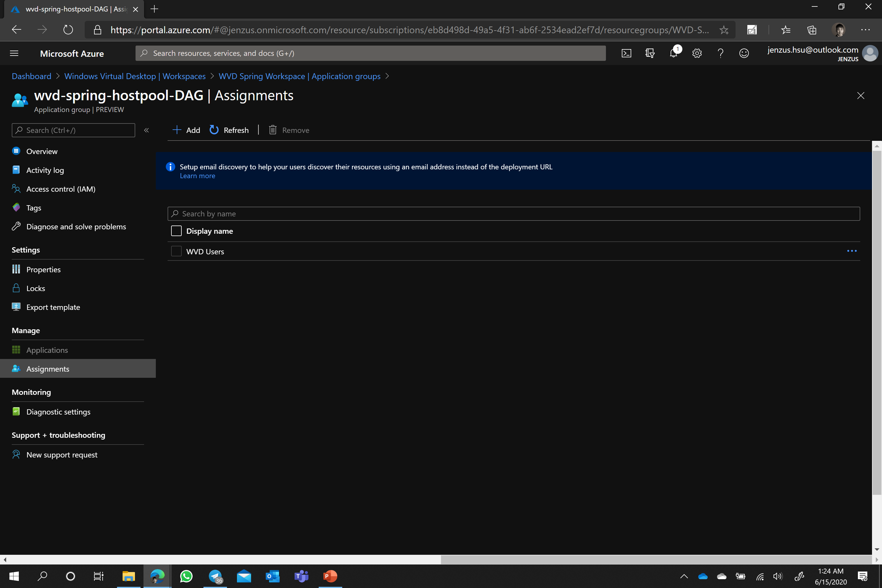Show hidden system tray icons
This screenshot has height=588, width=882.
(x=684, y=576)
